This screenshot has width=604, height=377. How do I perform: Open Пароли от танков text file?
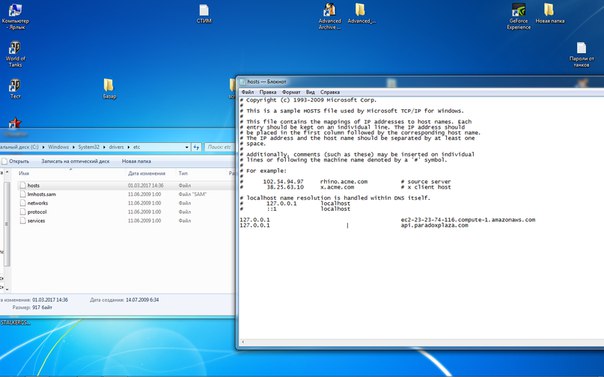(x=581, y=55)
